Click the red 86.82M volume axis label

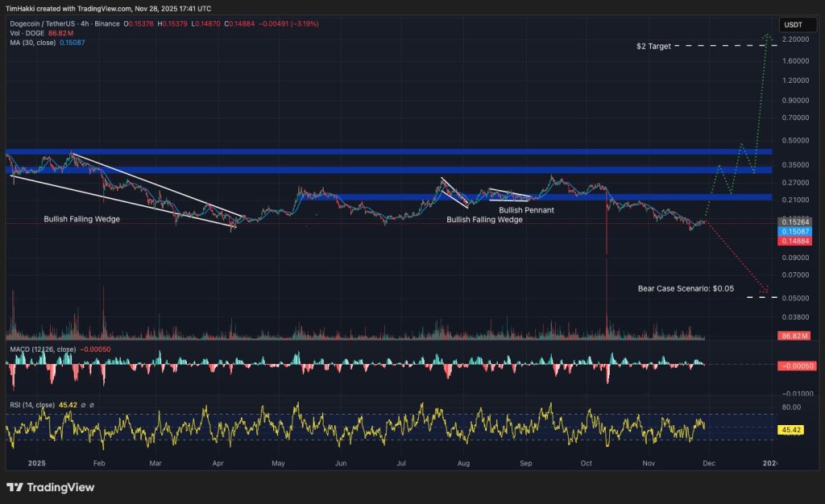(794, 335)
